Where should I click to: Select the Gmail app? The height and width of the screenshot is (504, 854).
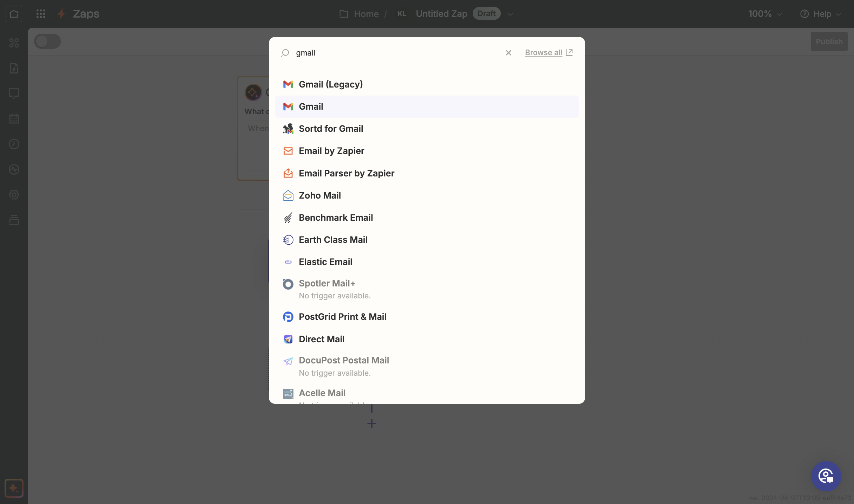point(427,106)
